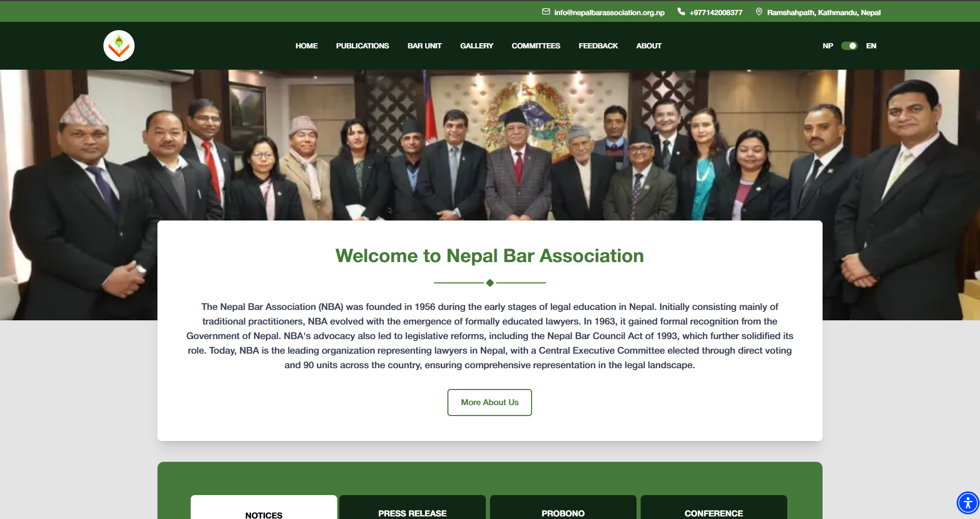Click HOME in the navigation bar
Screen dimensions: 980x519
(307, 46)
